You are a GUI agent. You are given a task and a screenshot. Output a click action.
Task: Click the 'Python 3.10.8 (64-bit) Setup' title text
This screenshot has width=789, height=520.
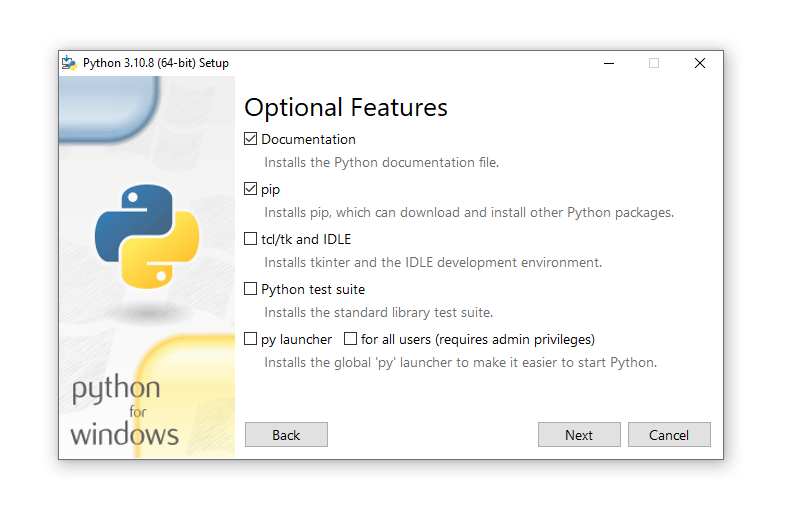coord(156,63)
